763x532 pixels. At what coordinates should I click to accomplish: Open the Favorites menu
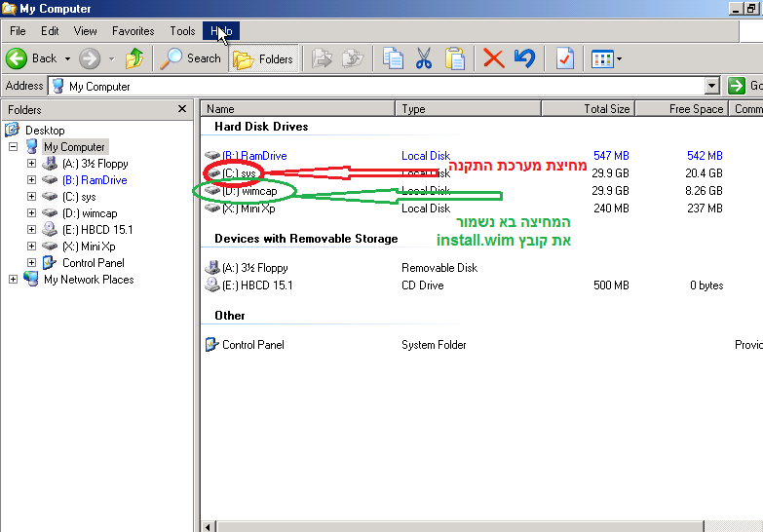coord(133,31)
